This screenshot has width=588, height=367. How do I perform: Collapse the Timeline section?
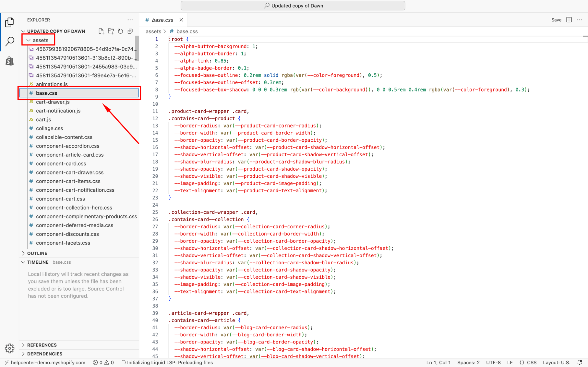point(38,262)
